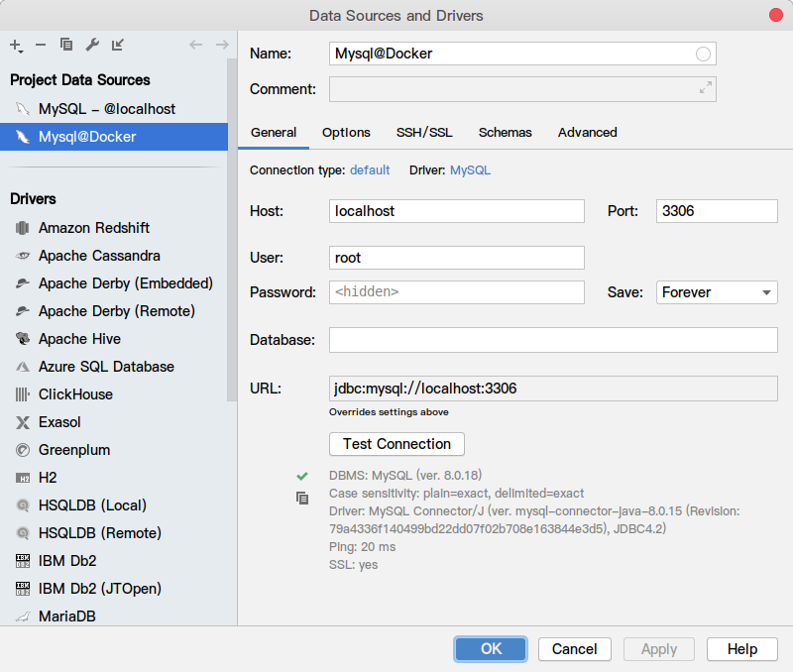Focus the Port input field
The width and height of the screenshot is (793, 672).
click(x=717, y=211)
